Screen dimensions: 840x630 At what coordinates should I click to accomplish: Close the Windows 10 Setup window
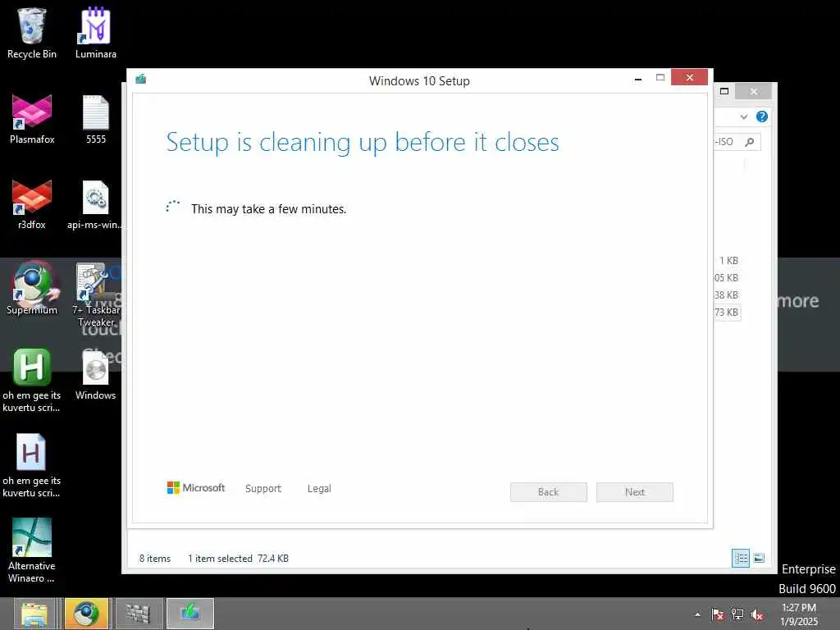[689, 78]
